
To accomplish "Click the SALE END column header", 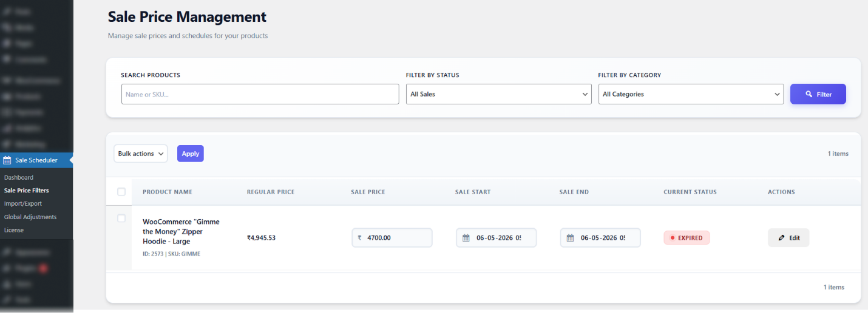I will pos(574,192).
